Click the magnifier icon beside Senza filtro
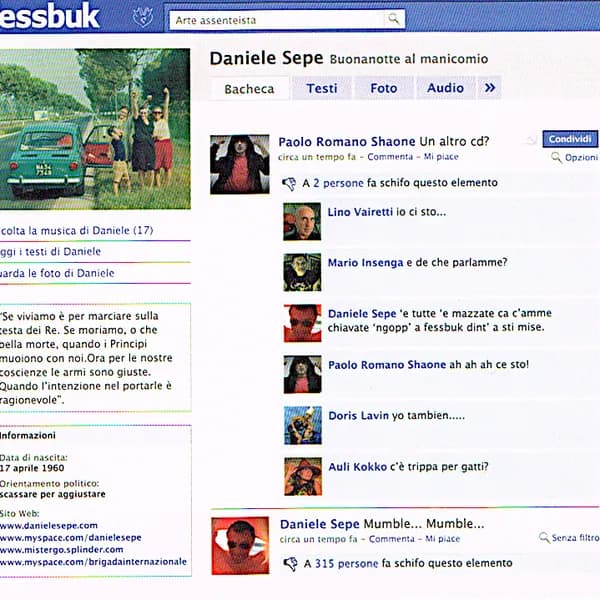The width and height of the screenshot is (600, 600). 544,538
